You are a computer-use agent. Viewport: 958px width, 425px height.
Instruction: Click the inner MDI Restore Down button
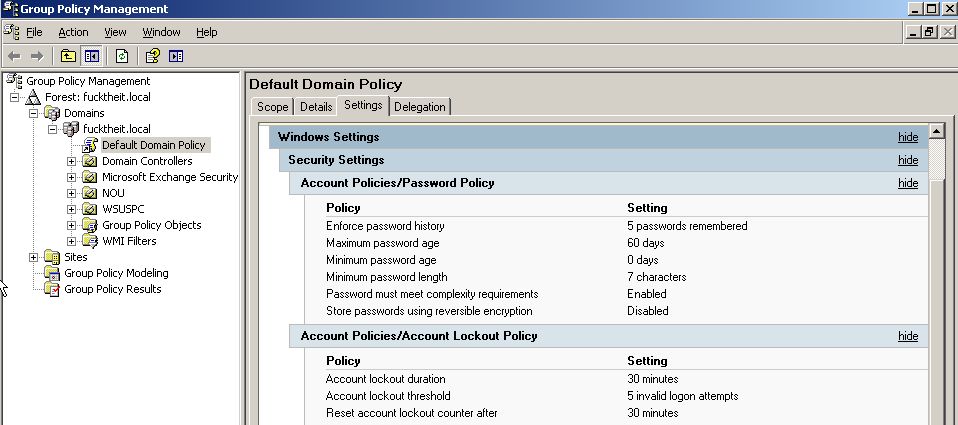(929, 32)
